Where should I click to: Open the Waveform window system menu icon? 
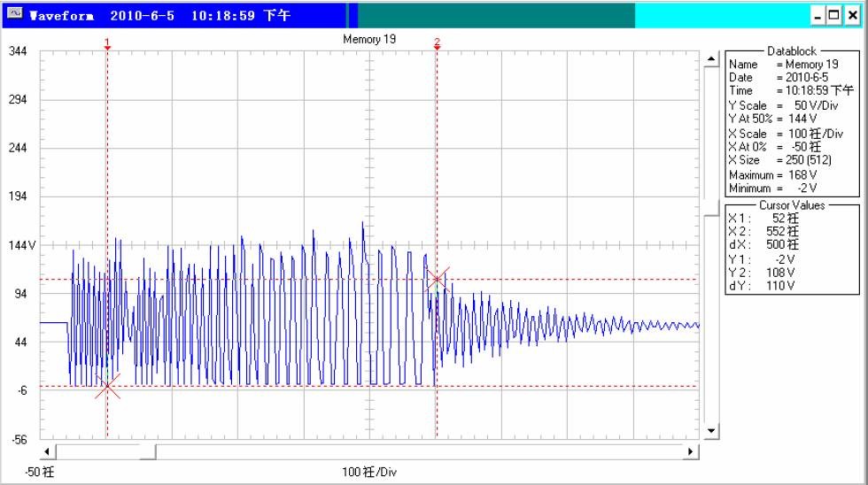pyautogui.click(x=14, y=16)
